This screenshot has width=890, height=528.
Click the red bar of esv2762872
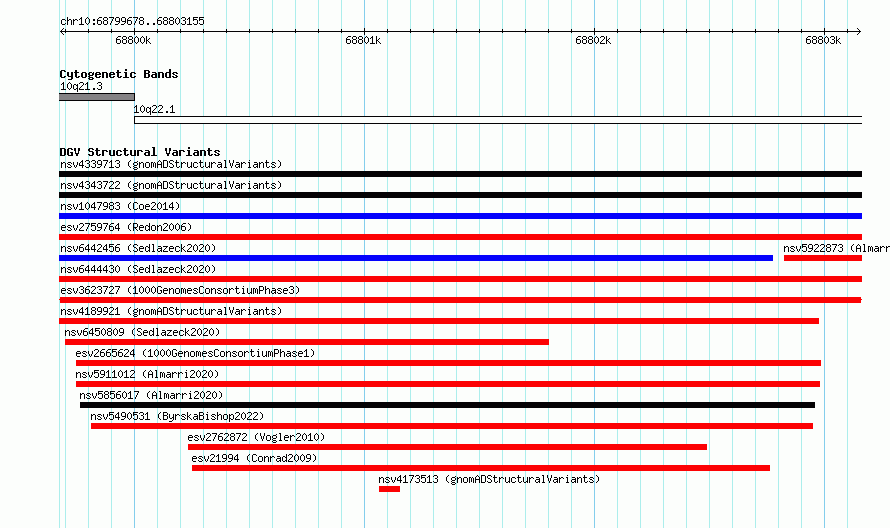(447, 447)
